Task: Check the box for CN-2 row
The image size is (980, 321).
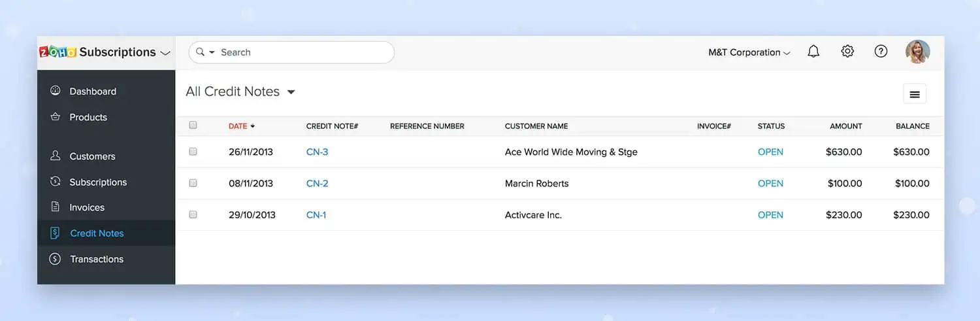Action: point(193,183)
